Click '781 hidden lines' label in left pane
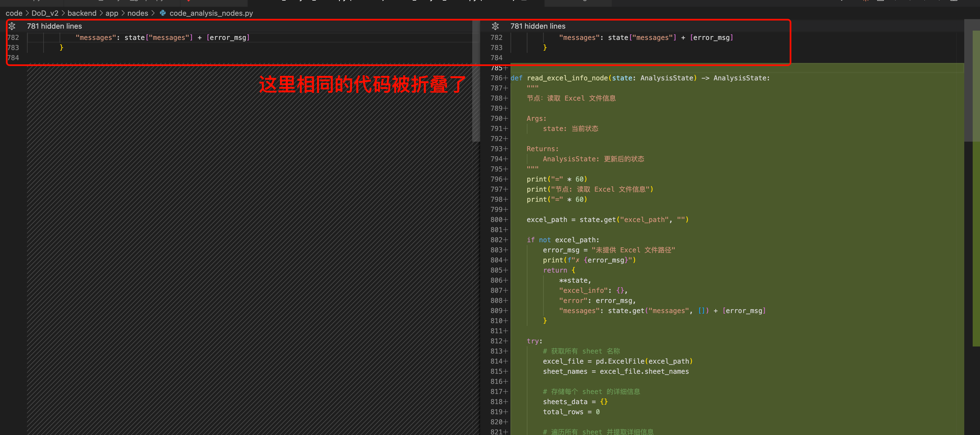This screenshot has height=435, width=980. tap(55, 26)
